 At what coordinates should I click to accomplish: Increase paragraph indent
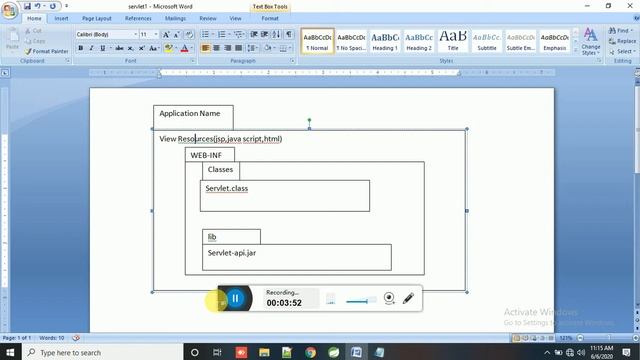pos(265,34)
